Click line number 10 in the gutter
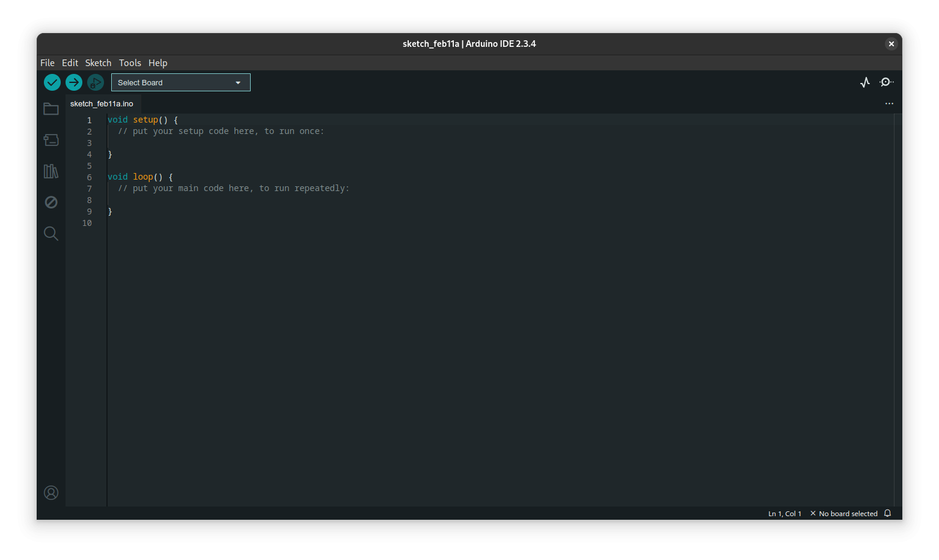Screen dimensions: 939x560 click(87, 223)
